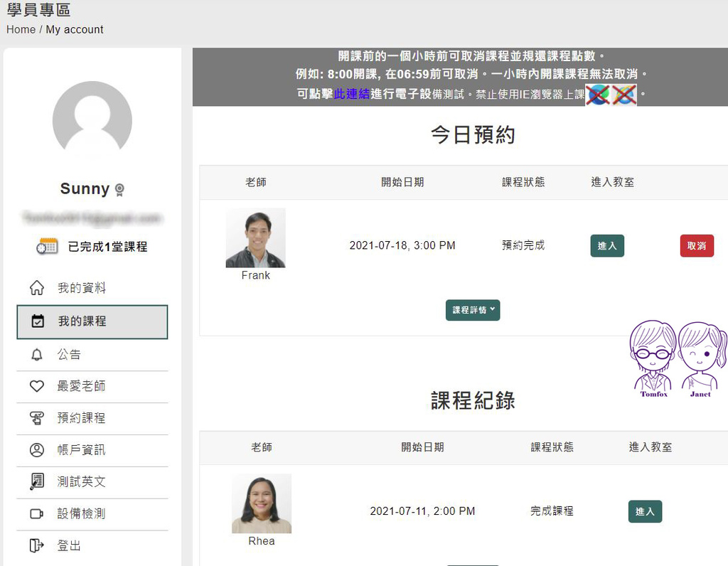Open 最愛老師 favorite teachers page
The height and width of the screenshot is (566, 728).
click(92, 386)
